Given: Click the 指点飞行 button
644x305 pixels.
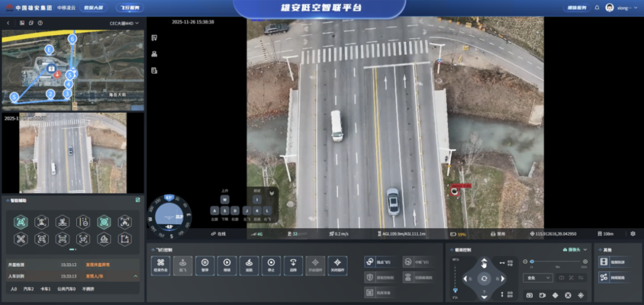Looking at the screenshot, I should click(x=379, y=261).
